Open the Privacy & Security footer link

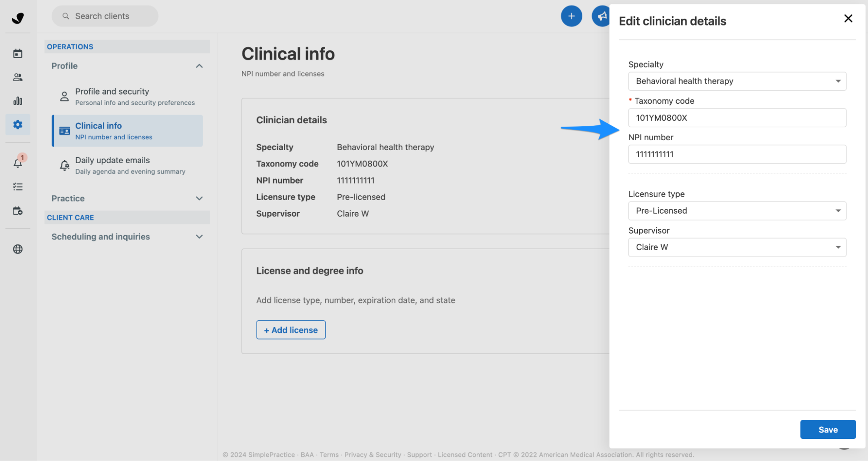(373, 454)
